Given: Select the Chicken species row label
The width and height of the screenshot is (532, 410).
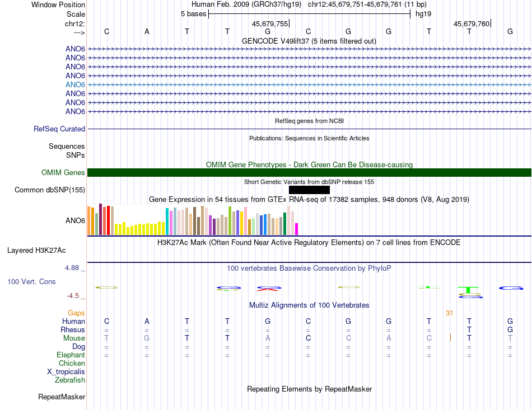Looking at the screenshot, I should pyautogui.click(x=72, y=363).
